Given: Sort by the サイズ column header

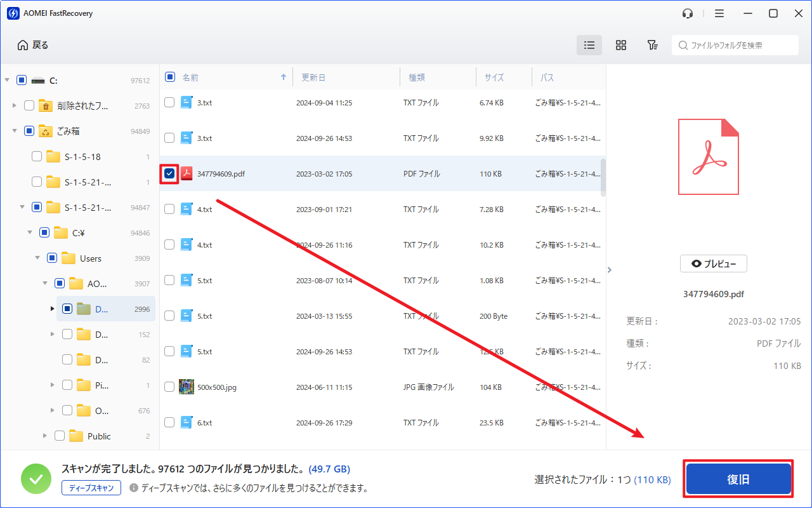Looking at the screenshot, I should click(494, 77).
